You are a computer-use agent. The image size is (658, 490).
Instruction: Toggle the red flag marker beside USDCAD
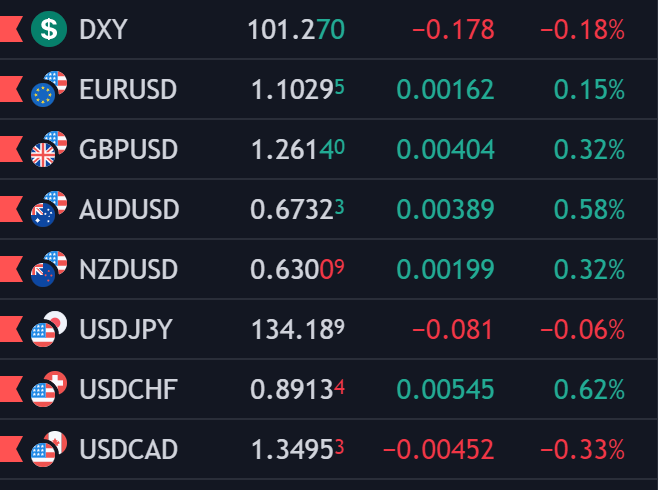[10, 450]
